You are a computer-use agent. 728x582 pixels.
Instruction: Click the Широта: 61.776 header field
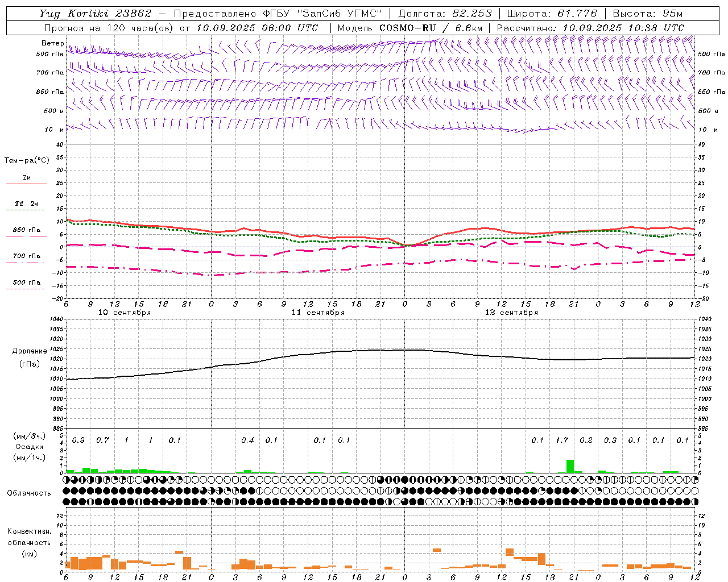552,14
